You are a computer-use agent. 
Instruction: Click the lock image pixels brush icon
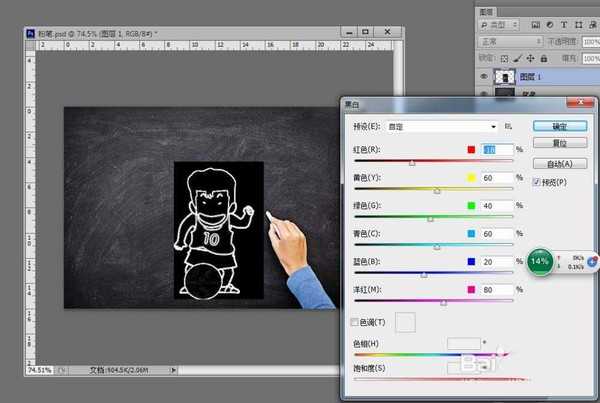click(515, 58)
